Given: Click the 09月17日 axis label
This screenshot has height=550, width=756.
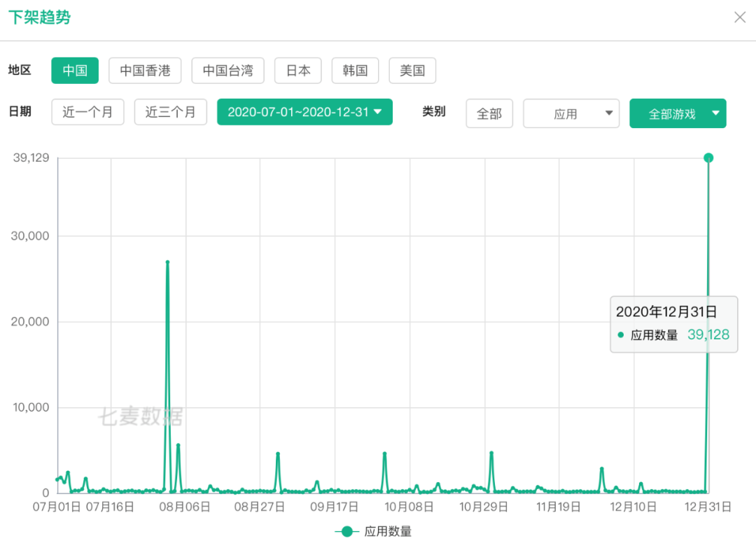Looking at the screenshot, I should pos(334,507).
